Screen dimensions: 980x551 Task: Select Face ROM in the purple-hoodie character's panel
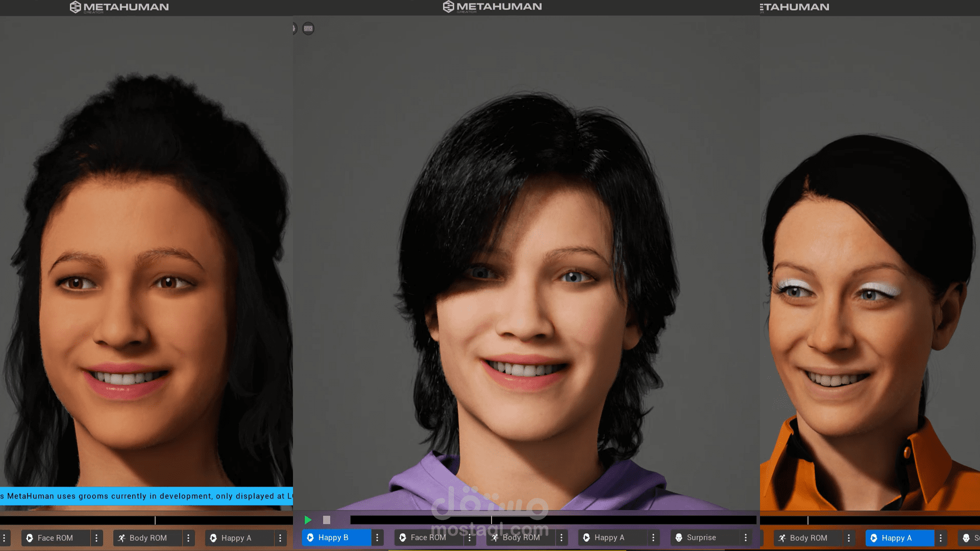(428, 537)
